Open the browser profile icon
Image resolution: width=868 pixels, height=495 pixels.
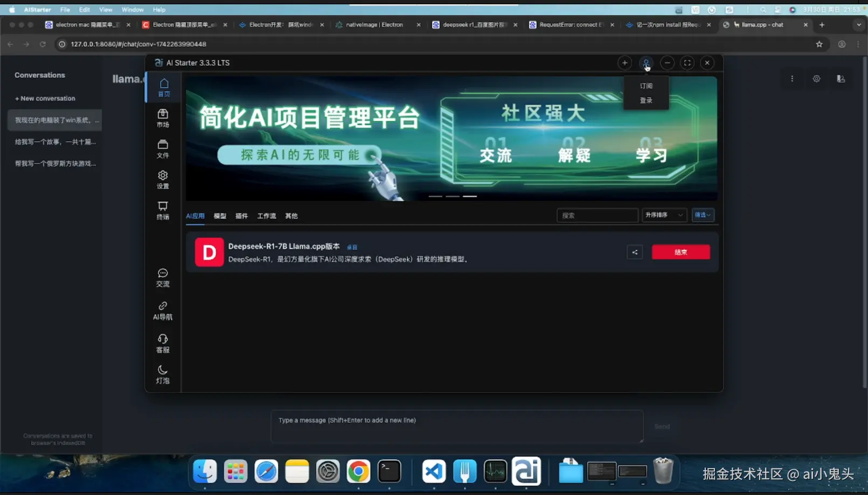pos(842,44)
